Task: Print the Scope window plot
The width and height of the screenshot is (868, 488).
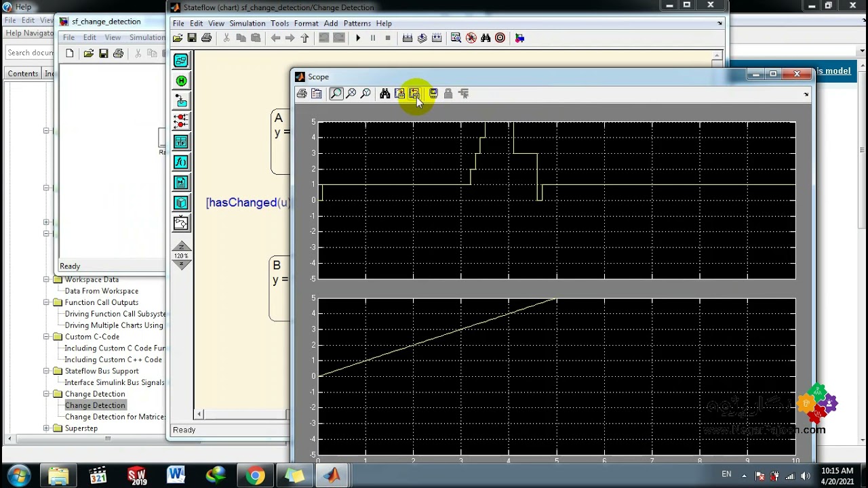Action: 302,94
